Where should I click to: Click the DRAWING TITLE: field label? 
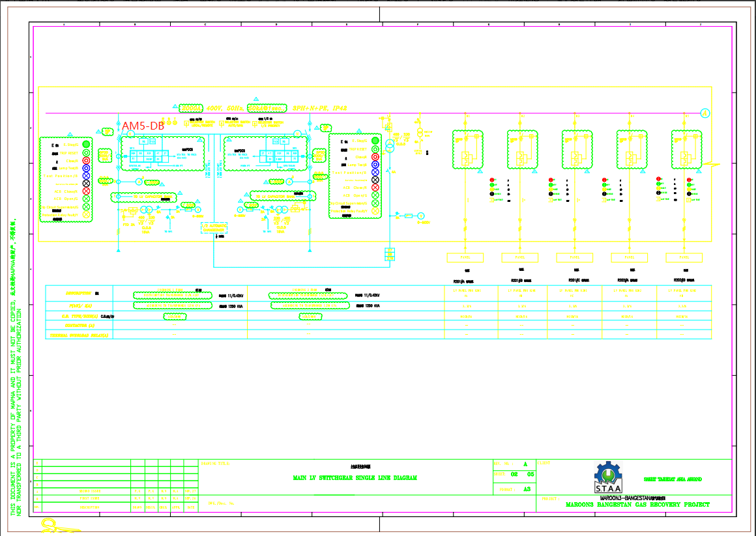click(x=215, y=464)
